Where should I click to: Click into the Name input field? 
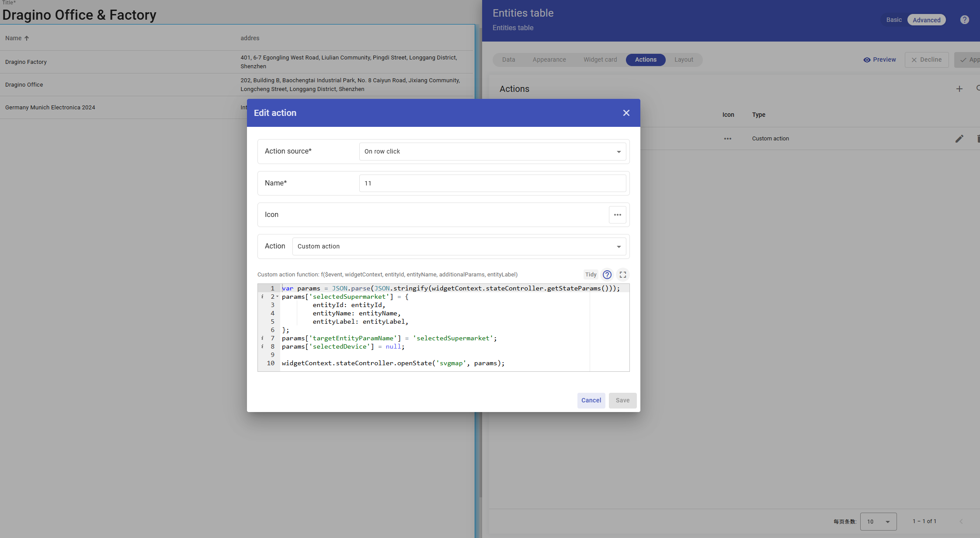(x=492, y=183)
